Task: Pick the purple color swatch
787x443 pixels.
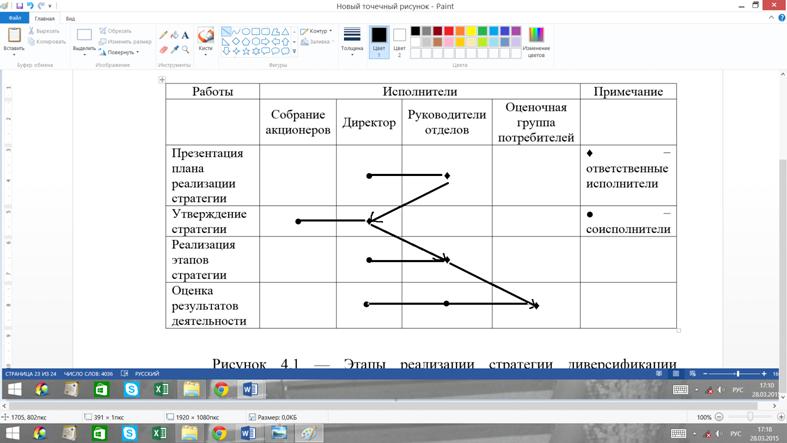Action: pyautogui.click(x=516, y=31)
